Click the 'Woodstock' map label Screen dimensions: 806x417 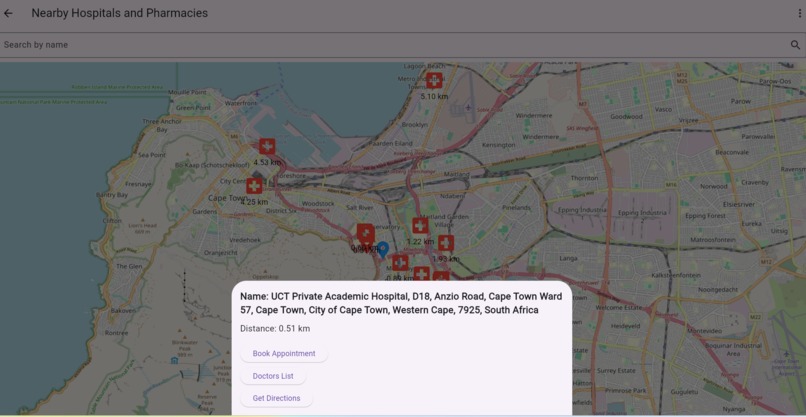[x=318, y=204]
